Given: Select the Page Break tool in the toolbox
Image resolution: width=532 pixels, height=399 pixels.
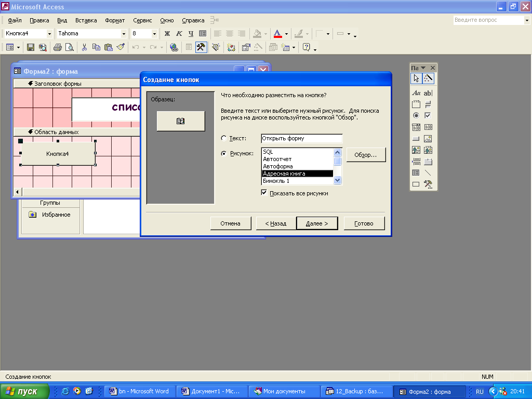Looking at the screenshot, I should pyautogui.click(x=416, y=162).
